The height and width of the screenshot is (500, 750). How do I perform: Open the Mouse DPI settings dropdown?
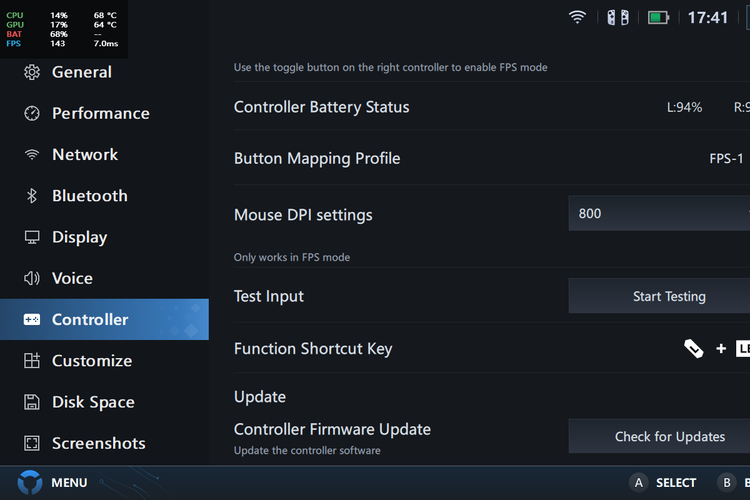click(x=659, y=213)
